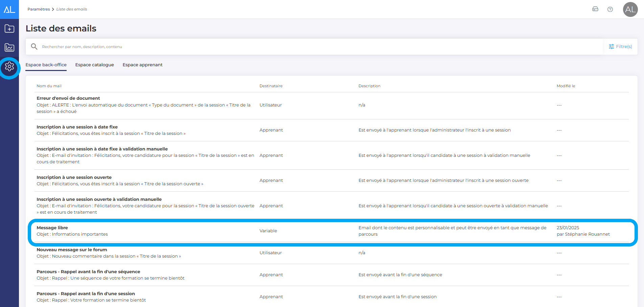Viewport: 644px width, 307px height.
Task: Click the Modifié le column header
Action: coord(566,86)
